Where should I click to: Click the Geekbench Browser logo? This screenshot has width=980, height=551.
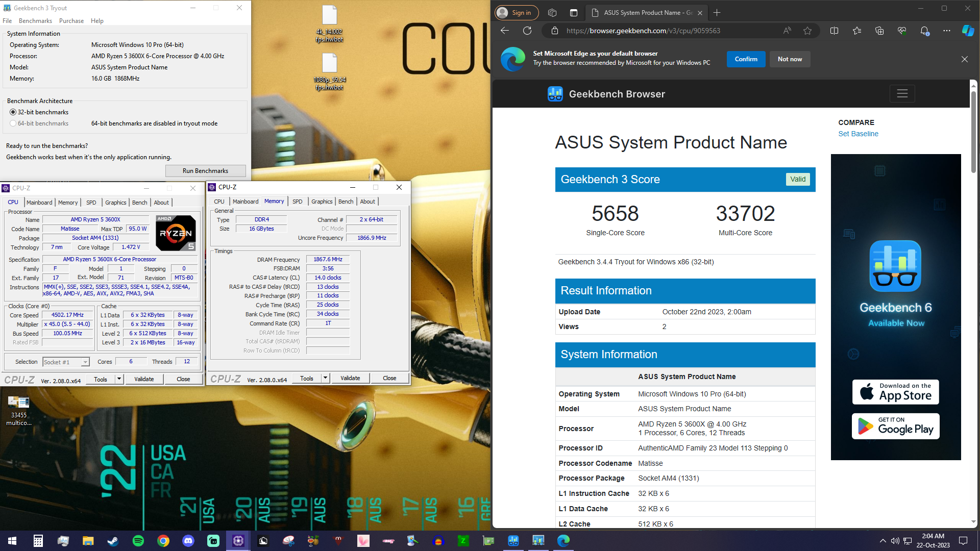click(x=606, y=94)
